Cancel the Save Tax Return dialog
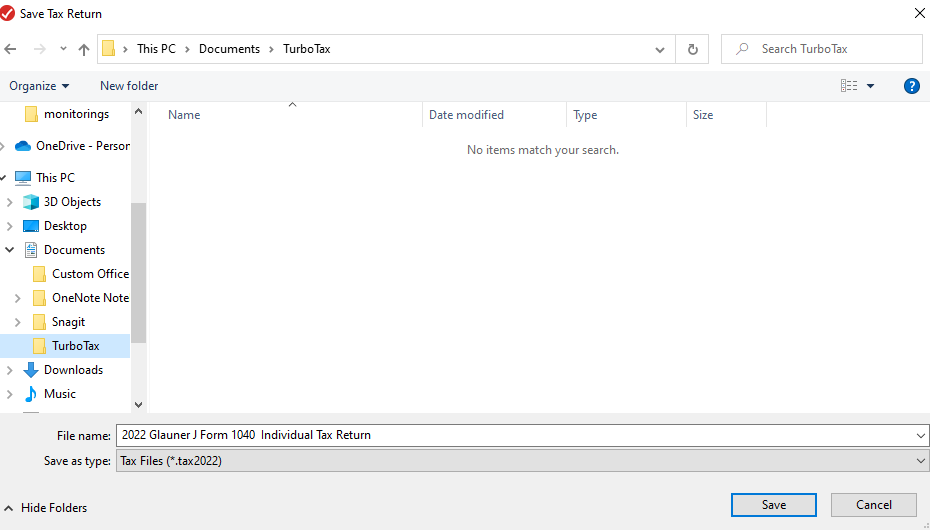This screenshot has width=930, height=530. [874, 505]
